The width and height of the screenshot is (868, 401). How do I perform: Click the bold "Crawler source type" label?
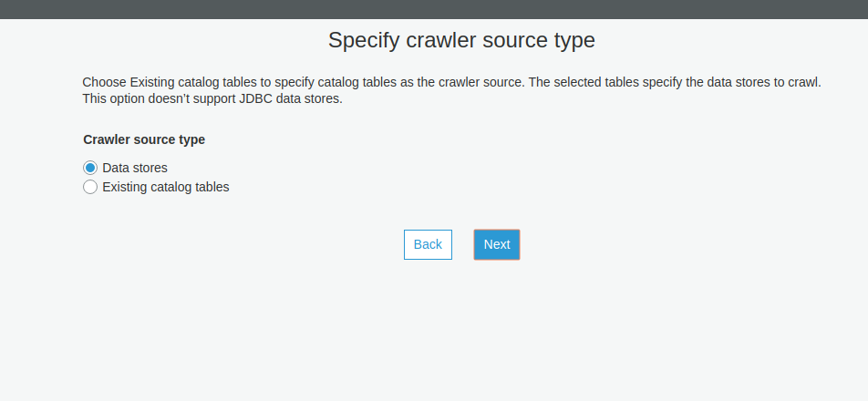[144, 139]
